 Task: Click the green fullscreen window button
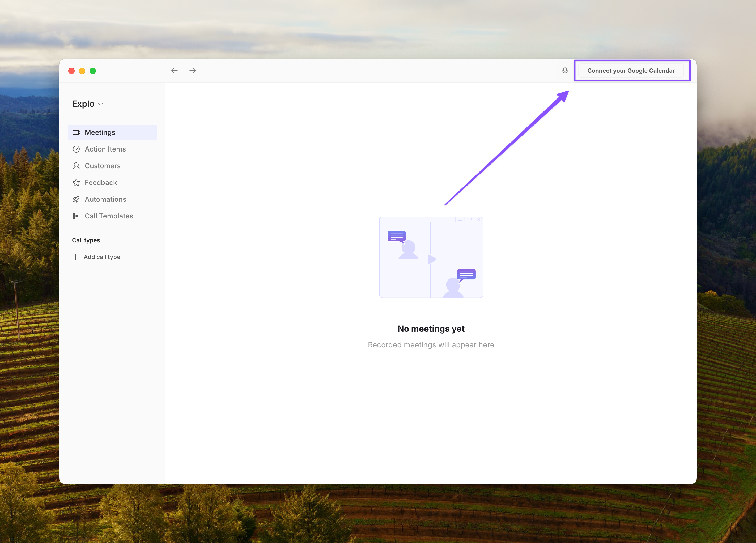(x=93, y=71)
